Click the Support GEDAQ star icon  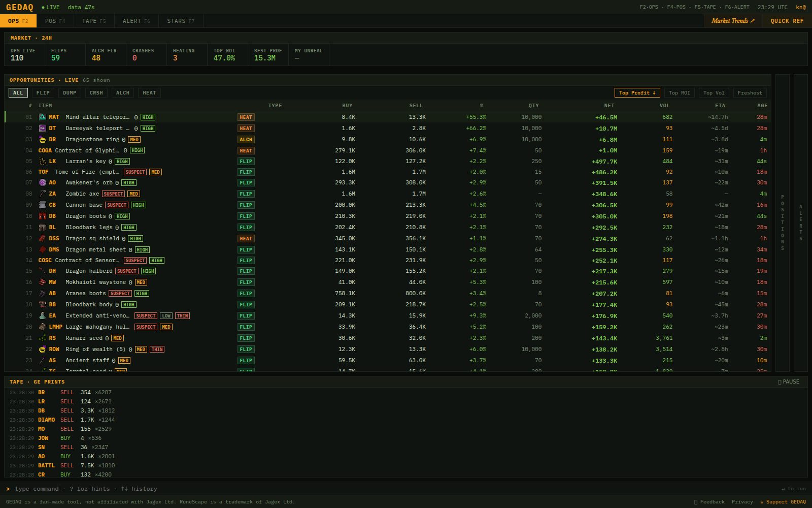click(x=762, y=502)
